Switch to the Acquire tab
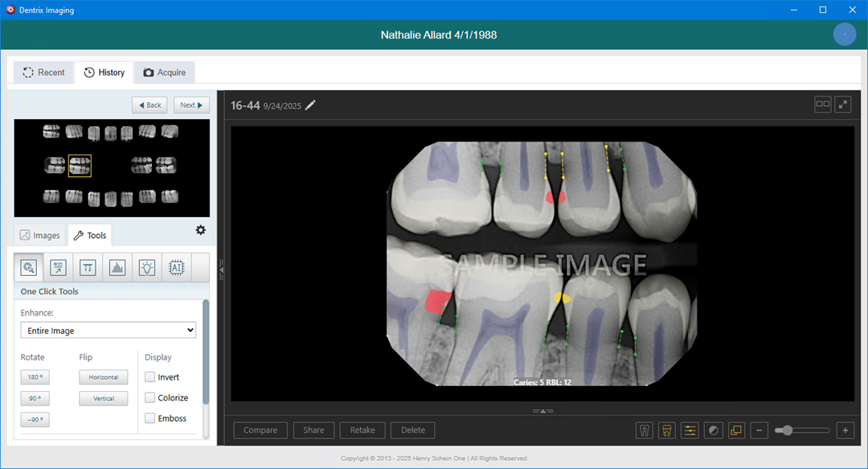The height and width of the screenshot is (469, 868). click(165, 72)
